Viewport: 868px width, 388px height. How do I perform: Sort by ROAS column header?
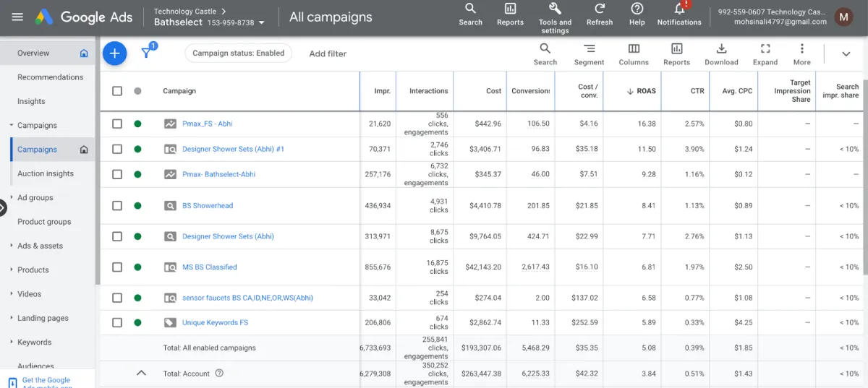646,91
